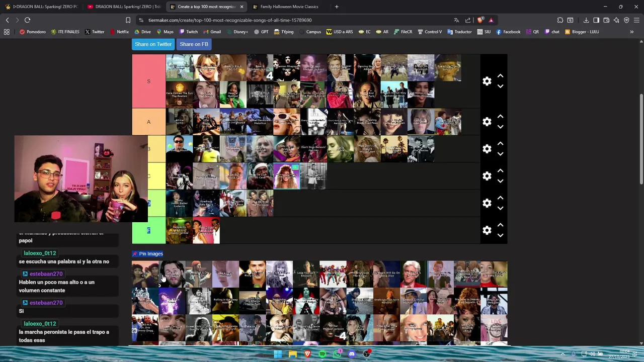Screen dimensions: 644x362
Task: Open USD a ARS bookmark
Action: pyautogui.click(x=339, y=32)
